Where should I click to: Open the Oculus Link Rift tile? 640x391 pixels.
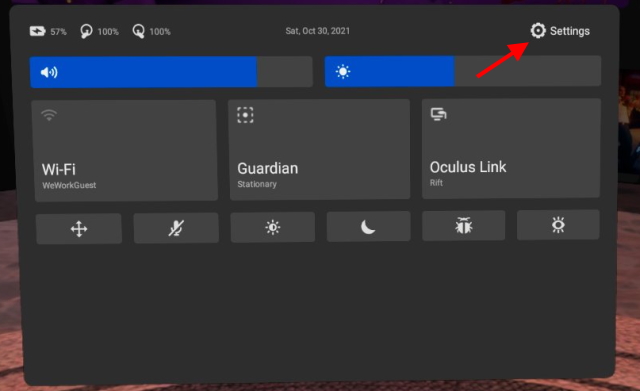pyautogui.click(x=511, y=148)
